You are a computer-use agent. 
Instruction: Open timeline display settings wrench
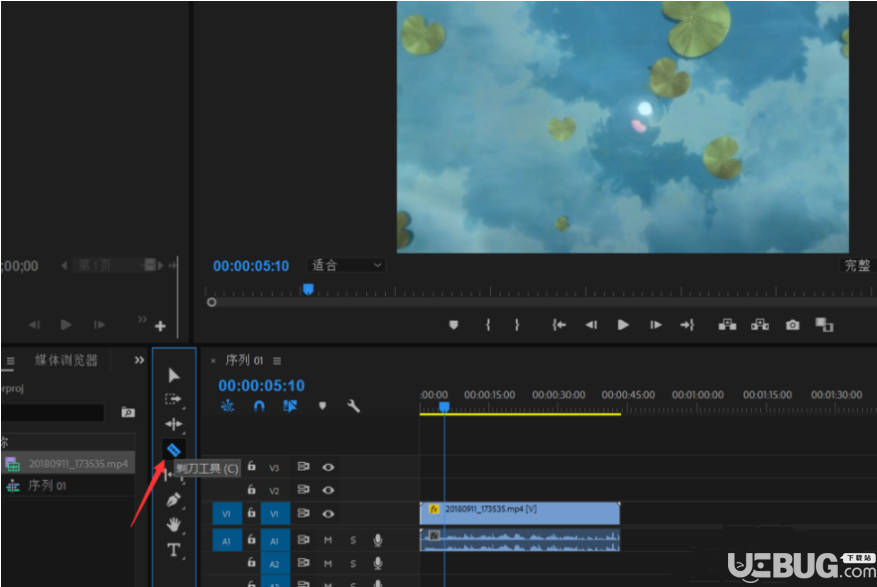[x=353, y=406]
